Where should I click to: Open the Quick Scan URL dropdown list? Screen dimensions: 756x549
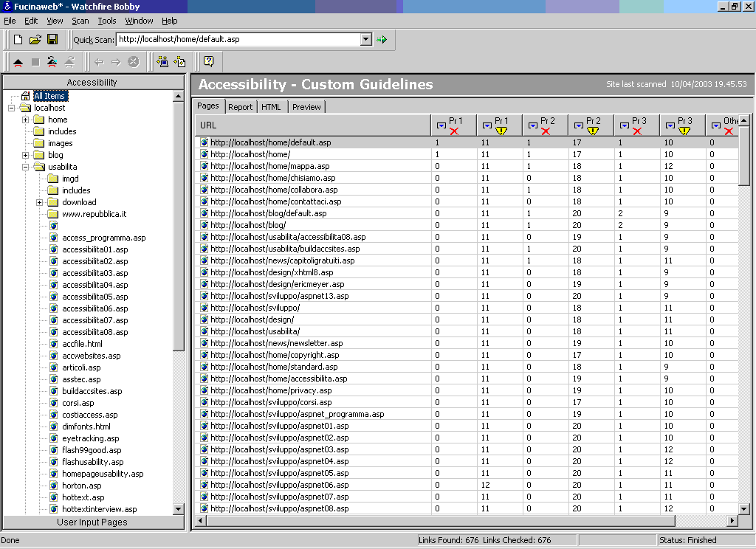pyautogui.click(x=365, y=39)
